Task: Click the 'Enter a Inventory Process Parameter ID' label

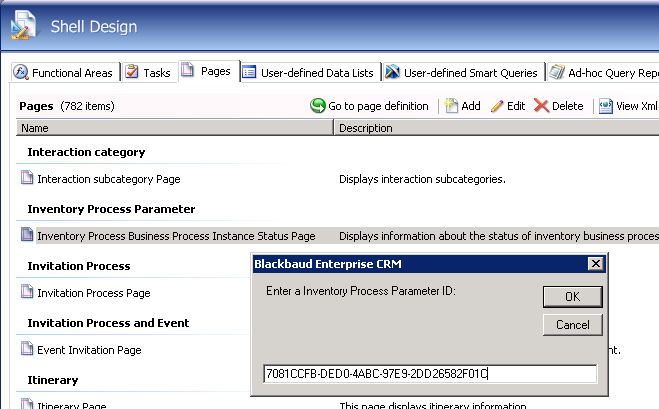Action: click(361, 291)
